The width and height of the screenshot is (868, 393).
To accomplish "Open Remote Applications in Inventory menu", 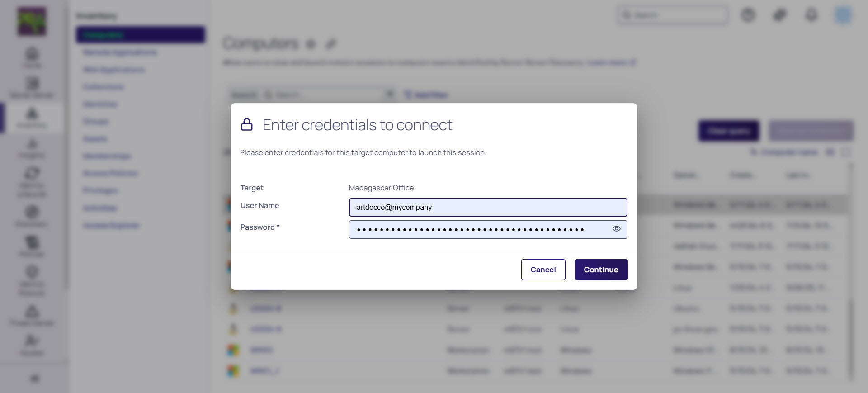I will (120, 52).
